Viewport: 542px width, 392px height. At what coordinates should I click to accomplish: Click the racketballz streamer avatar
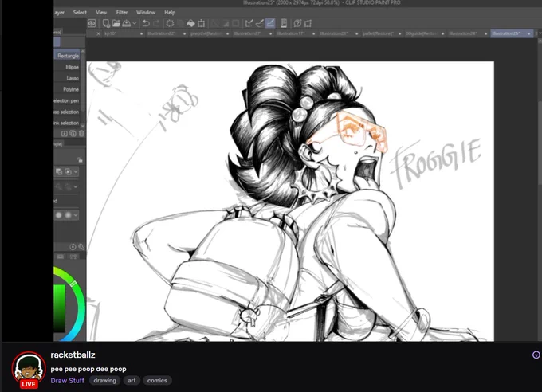pos(29,368)
